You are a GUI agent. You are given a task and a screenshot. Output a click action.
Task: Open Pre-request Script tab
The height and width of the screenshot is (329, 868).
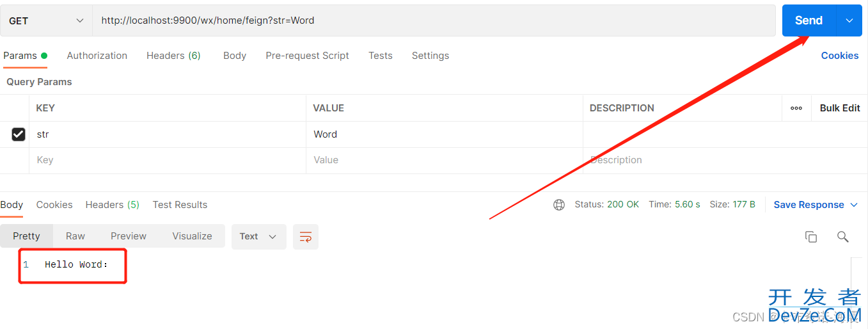[307, 56]
